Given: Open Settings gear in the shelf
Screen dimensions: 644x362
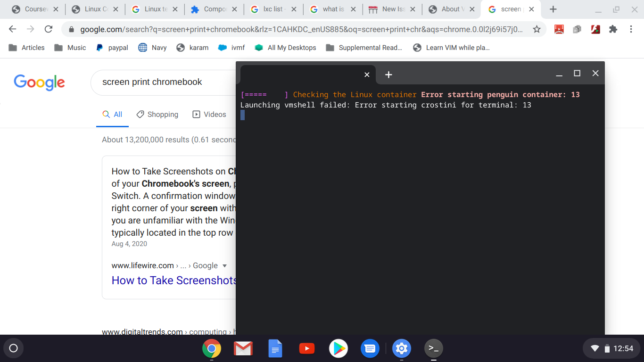Looking at the screenshot, I should 402,349.
